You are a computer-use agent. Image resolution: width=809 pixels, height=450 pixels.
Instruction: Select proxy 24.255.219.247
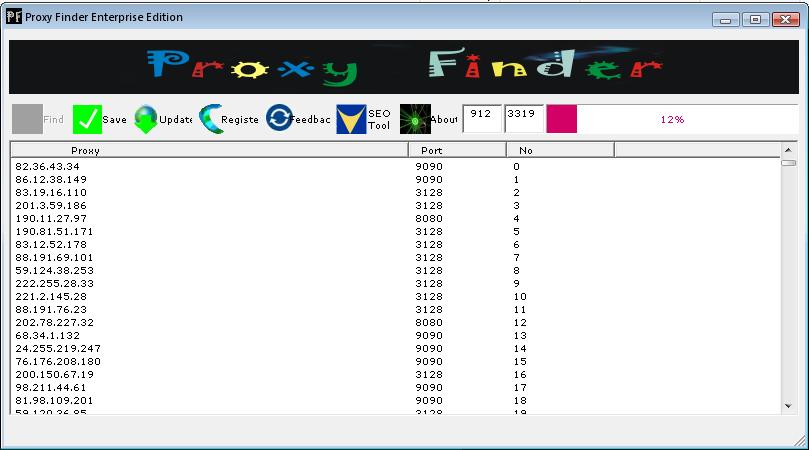tap(58, 348)
